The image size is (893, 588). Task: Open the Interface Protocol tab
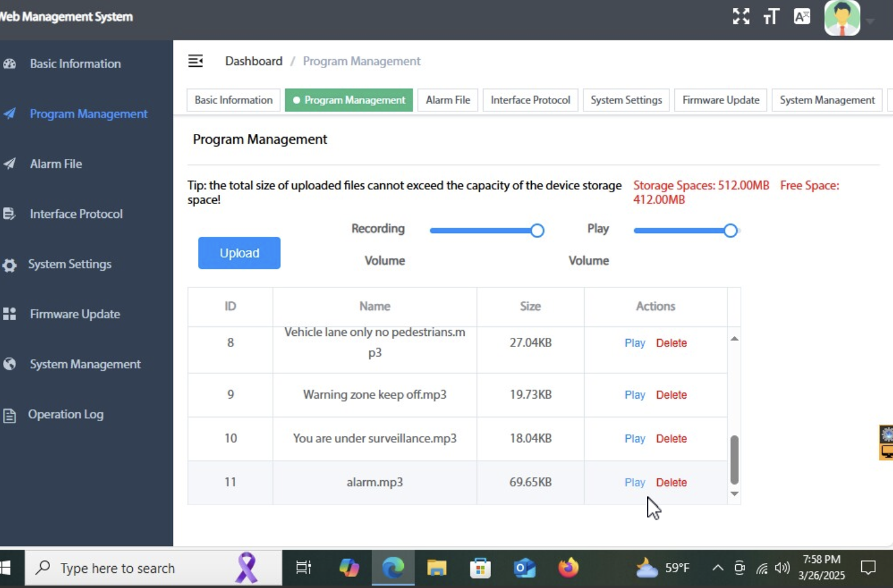point(530,100)
